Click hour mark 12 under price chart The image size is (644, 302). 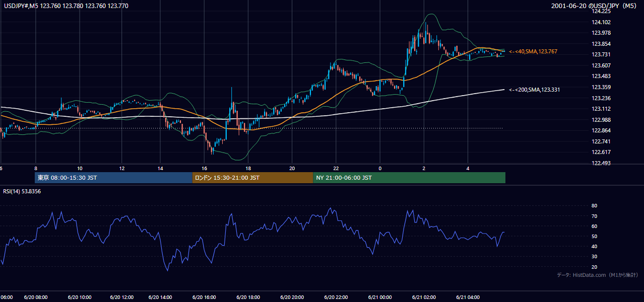click(122, 169)
